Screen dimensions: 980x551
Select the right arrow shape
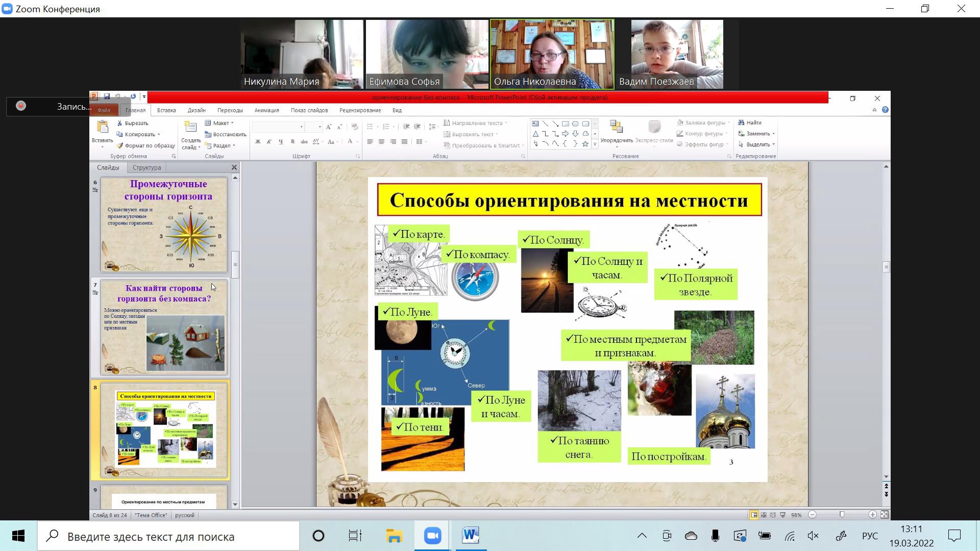[565, 134]
